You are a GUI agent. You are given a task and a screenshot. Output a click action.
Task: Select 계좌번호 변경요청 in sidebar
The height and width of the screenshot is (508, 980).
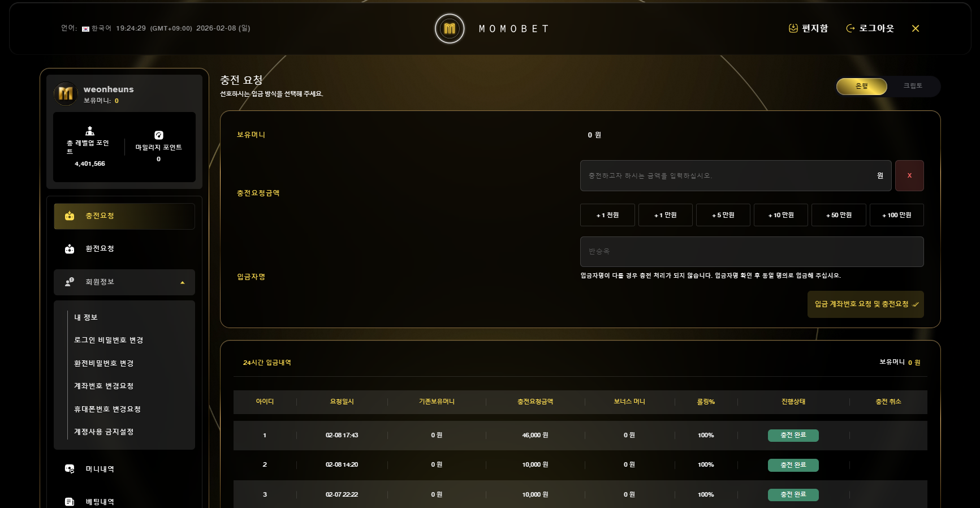tap(103, 386)
